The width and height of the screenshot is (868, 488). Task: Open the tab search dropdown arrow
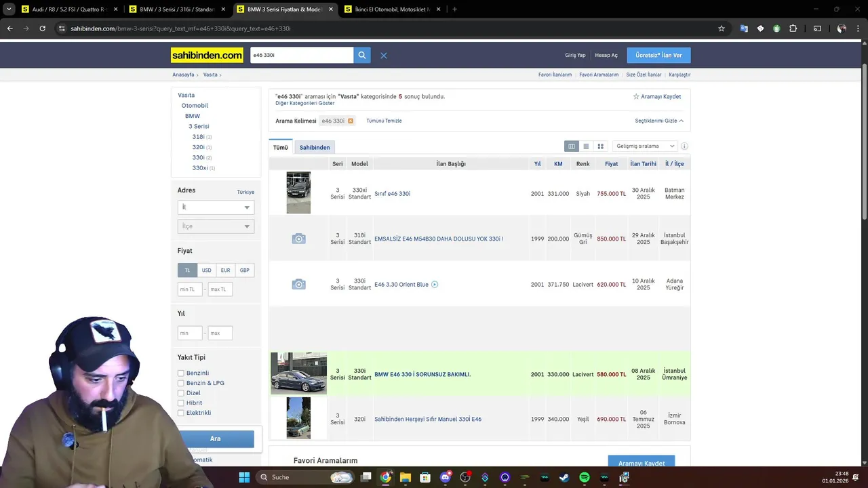9,9
